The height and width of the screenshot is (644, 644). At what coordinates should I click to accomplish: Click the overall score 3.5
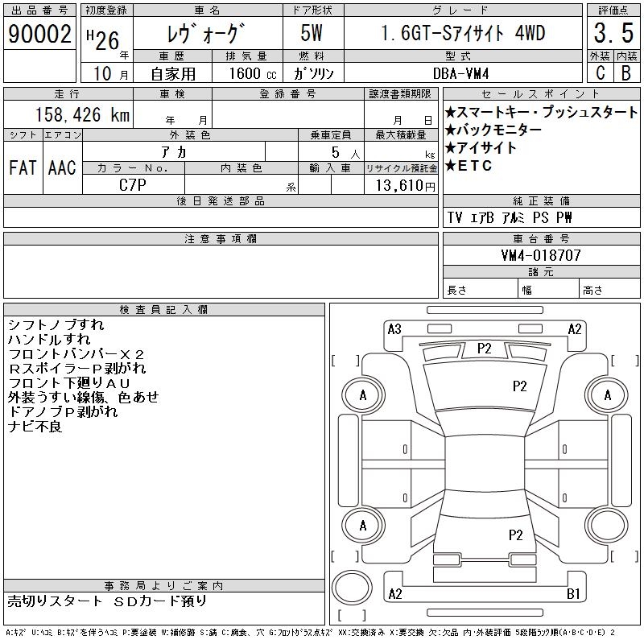[613, 33]
